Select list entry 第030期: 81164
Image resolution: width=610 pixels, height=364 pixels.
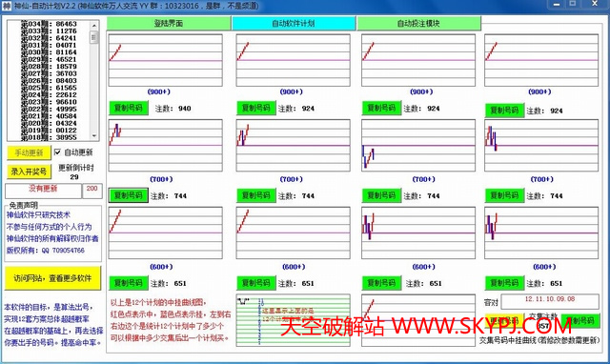[49, 52]
